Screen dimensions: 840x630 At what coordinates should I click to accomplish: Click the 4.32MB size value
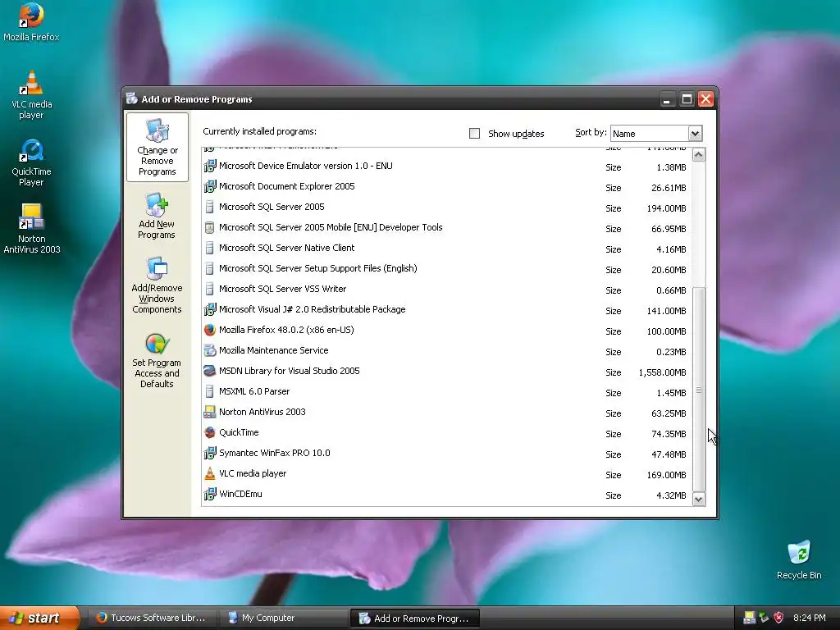click(x=671, y=495)
